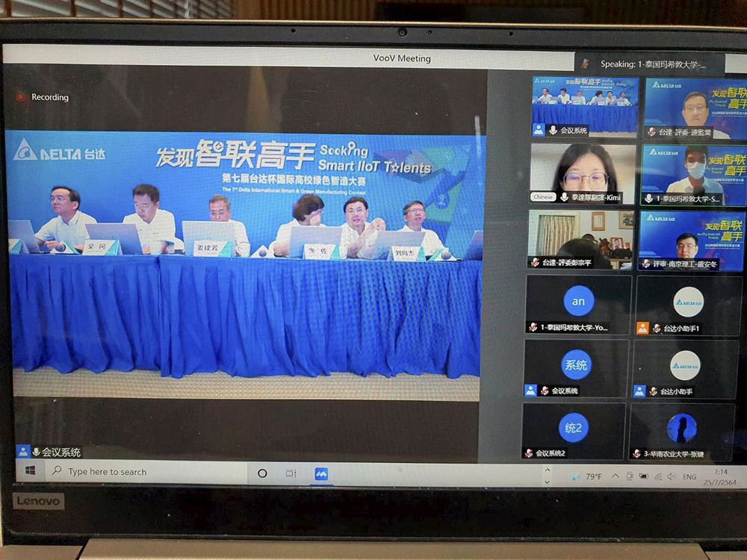Select masked speaker 1-泰国玛希敦大学-S thumbnail
The image size is (747, 560).
click(694, 175)
